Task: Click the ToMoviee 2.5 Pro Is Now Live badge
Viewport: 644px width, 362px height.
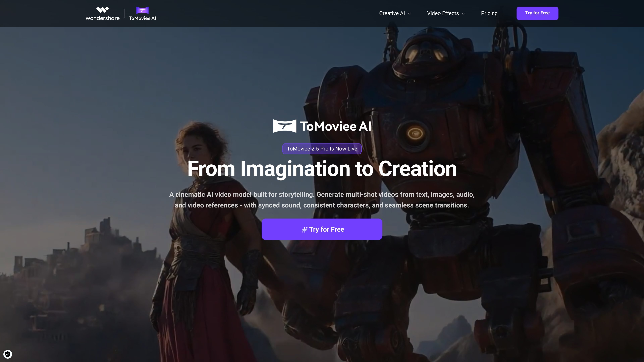Action: click(x=322, y=149)
